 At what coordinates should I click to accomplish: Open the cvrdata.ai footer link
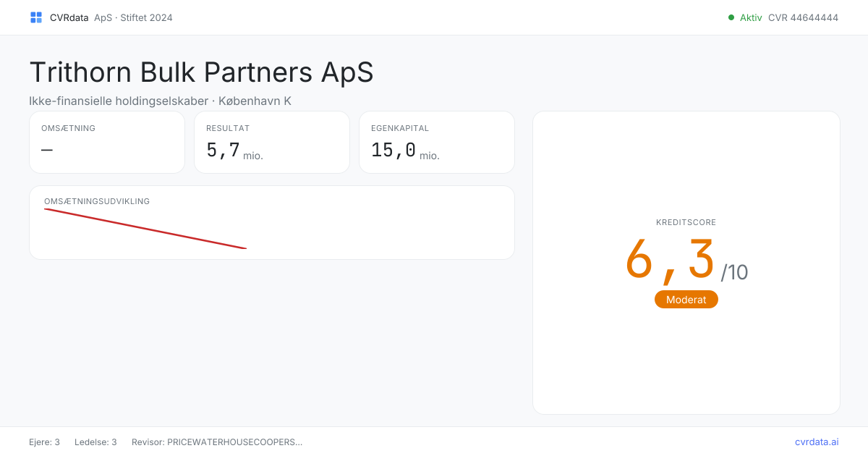pos(817,442)
